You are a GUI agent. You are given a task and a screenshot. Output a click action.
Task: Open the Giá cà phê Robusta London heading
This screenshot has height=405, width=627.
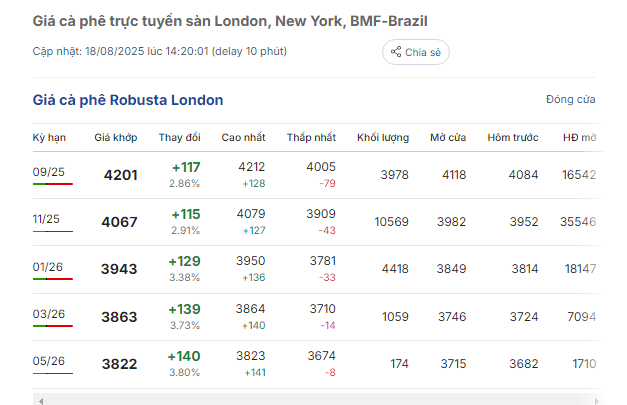coord(128,100)
